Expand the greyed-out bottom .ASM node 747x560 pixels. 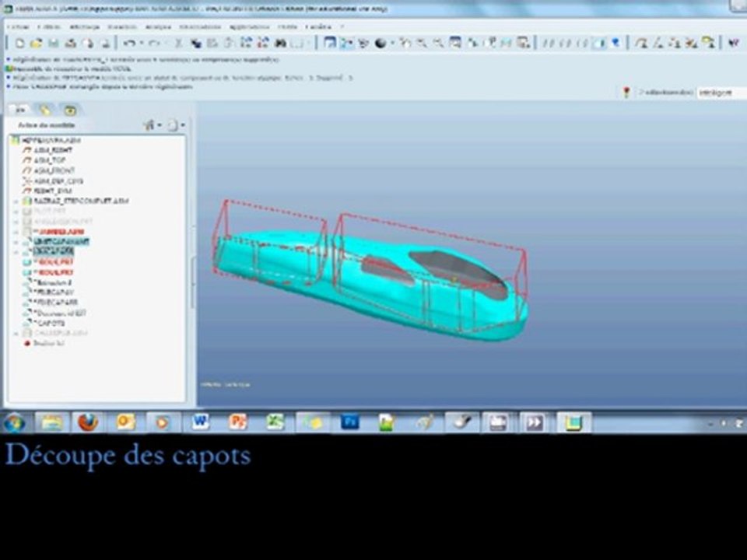pos(16,334)
